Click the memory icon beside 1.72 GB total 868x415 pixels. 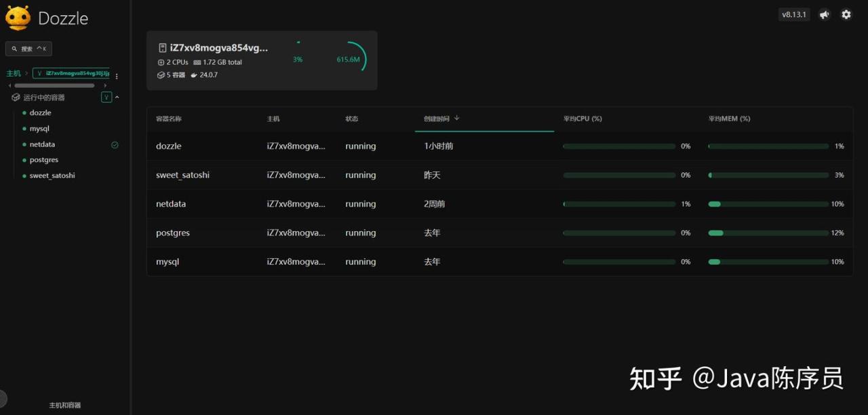(x=197, y=62)
